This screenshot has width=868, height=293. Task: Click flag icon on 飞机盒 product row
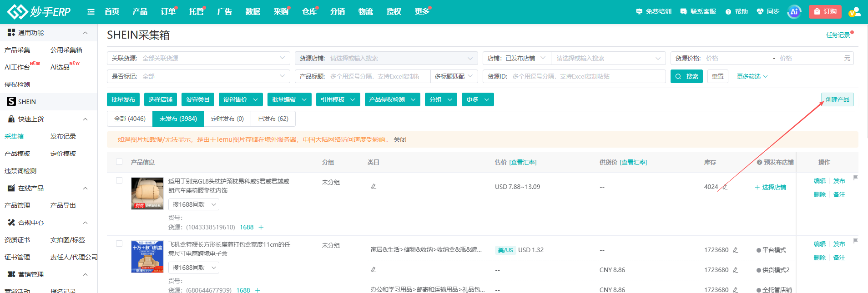(x=855, y=241)
